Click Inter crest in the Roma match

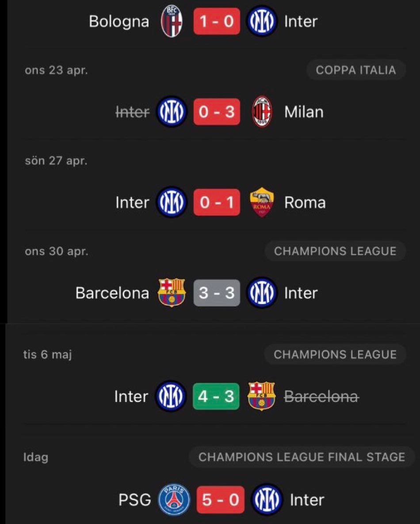coord(172,203)
